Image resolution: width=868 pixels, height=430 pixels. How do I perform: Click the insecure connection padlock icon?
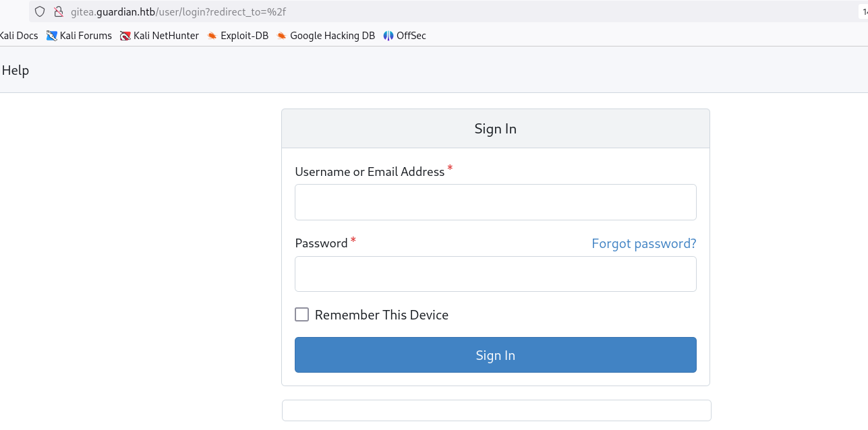[58, 11]
